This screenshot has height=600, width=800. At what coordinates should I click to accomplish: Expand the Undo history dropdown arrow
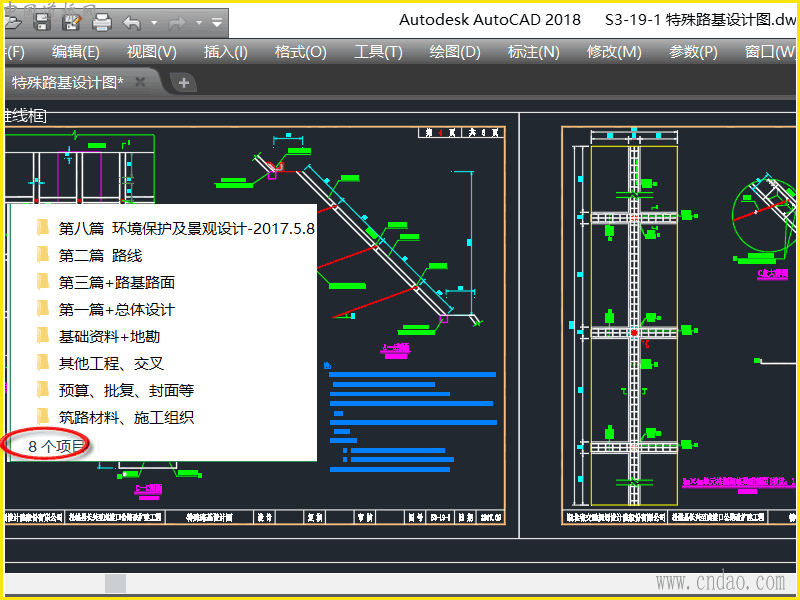click(154, 22)
